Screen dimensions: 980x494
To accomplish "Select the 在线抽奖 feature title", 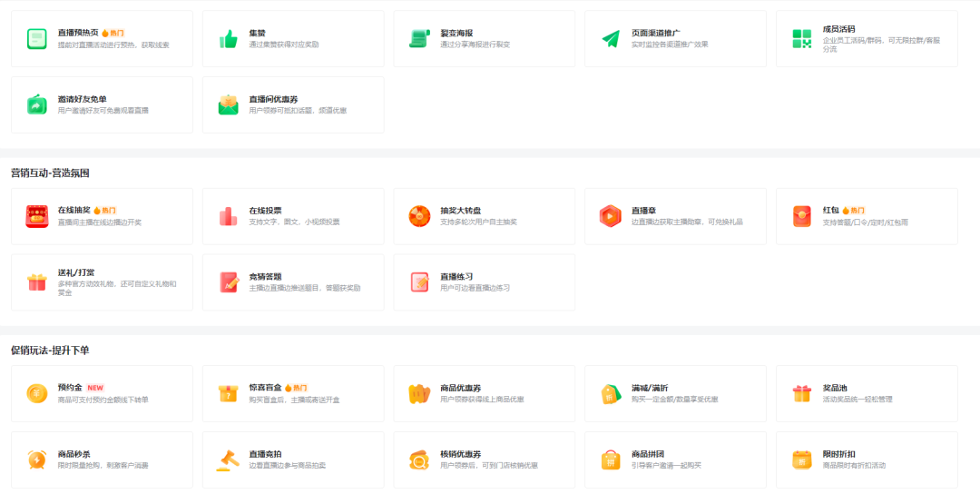I will tap(73, 210).
